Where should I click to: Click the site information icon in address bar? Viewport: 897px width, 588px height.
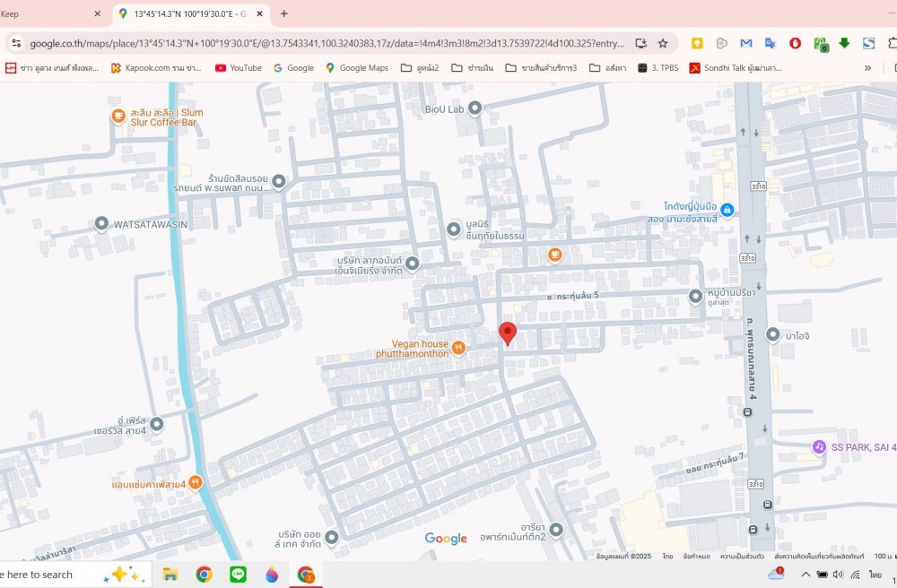tap(16, 43)
